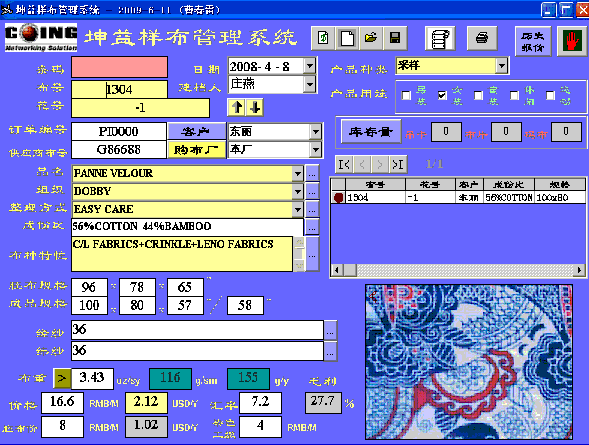The width and height of the screenshot is (589, 445).
Task: Click the ellipsis button beside 经纱 36 field
Action: click(x=330, y=330)
